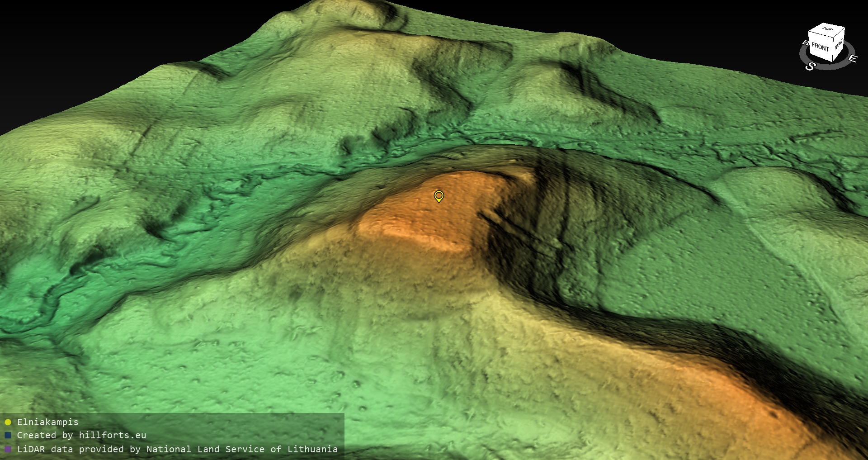Click the S compass letter
The height and width of the screenshot is (460, 868).
[810, 66]
